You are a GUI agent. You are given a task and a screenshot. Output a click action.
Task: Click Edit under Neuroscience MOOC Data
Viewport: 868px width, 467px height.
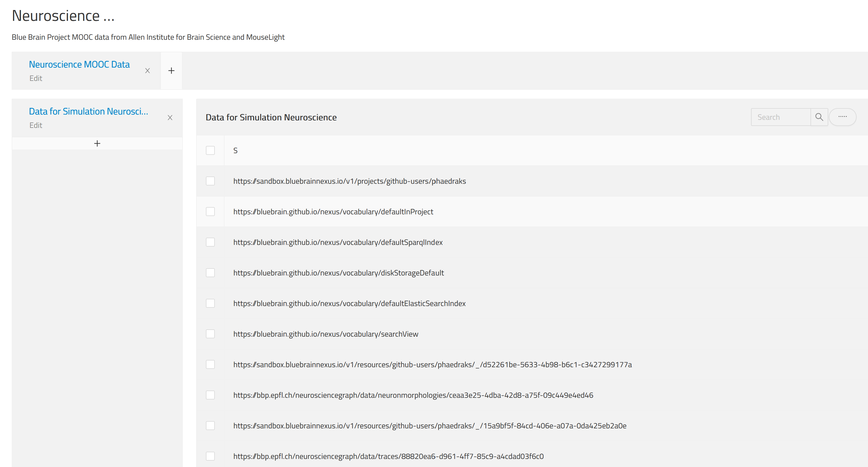click(x=36, y=78)
